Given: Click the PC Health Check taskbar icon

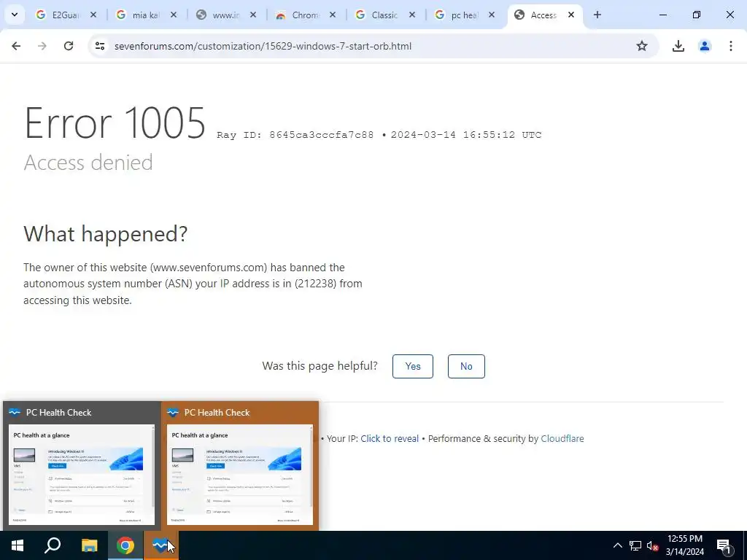Looking at the screenshot, I should 161,545.
